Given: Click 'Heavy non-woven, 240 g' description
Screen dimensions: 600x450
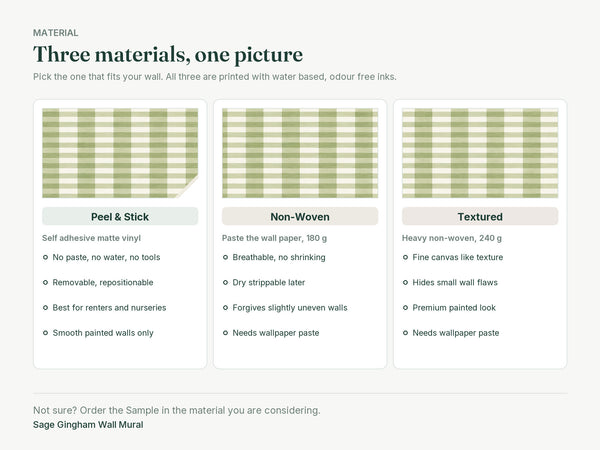Looking at the screenshot, I should point(452,238).
